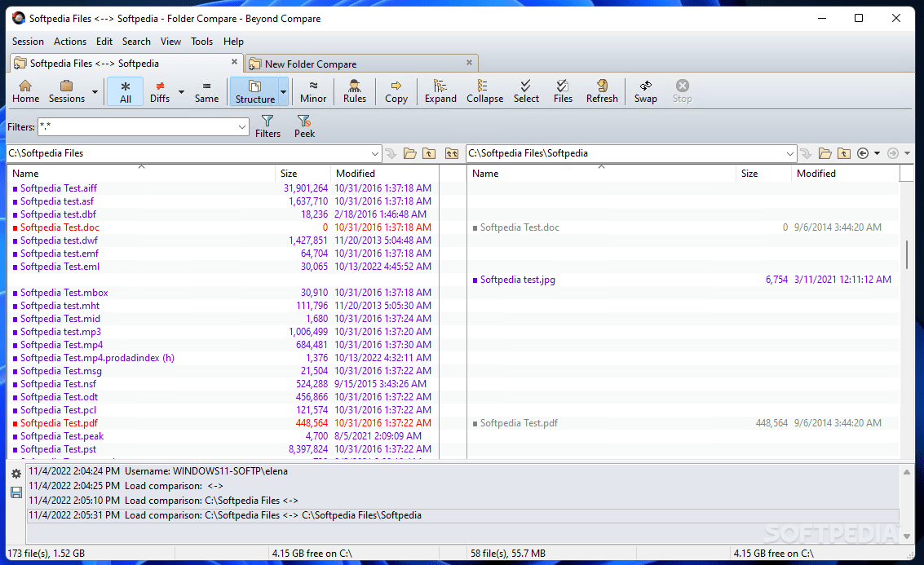Click right pane browse folder icon
The width and height of the screenshot is (924, 565).
pos(825,153)
